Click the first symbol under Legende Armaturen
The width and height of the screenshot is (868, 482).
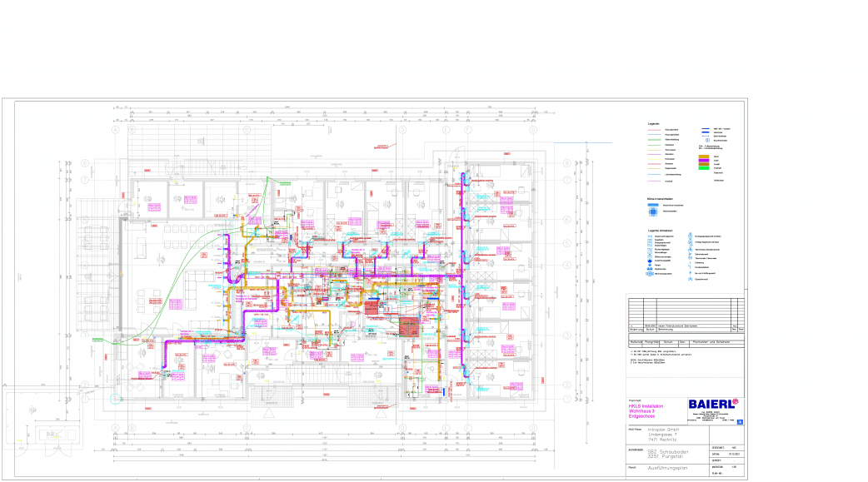point(651,236)
